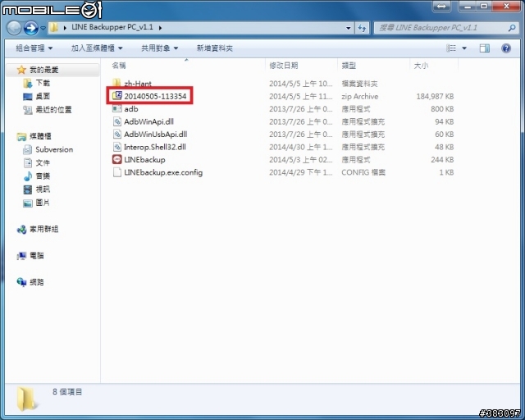Open the 文件 library
525x420 pixels.
(x=36, y=162)
